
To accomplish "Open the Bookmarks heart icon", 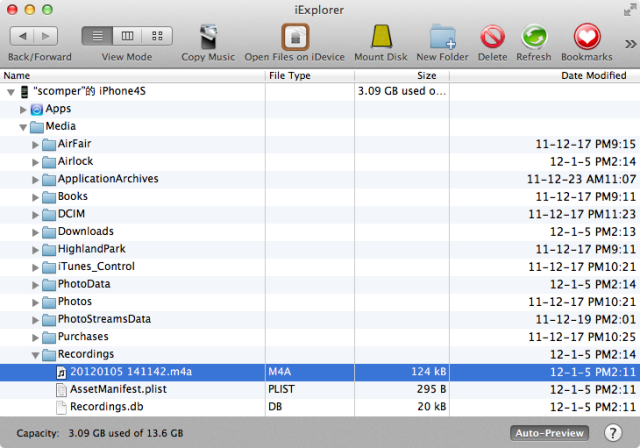I will click(x=587, y=37).
